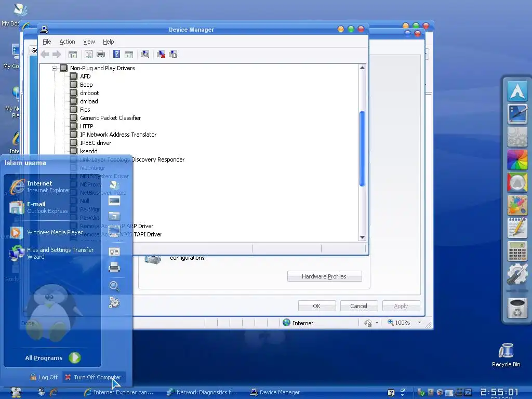
Task: Open Files and Settings Transfer Wizard
Action: [51, 253]
